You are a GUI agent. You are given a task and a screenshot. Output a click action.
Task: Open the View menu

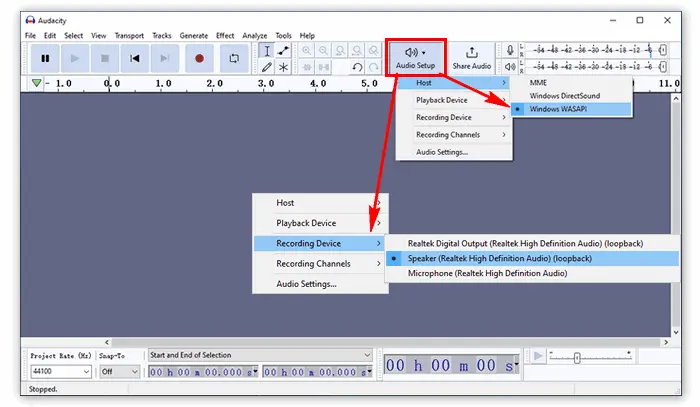[x=99, y=36]
